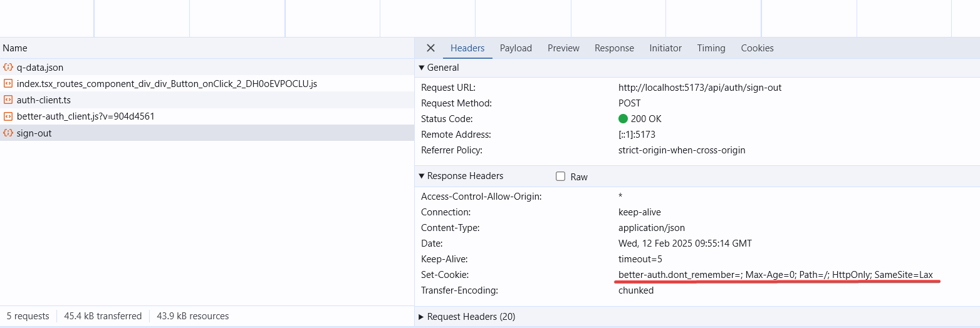Image resolution: width=980 pixels, height=328 pixels.
Task: Switch to the Response tab
Action: 614,48
